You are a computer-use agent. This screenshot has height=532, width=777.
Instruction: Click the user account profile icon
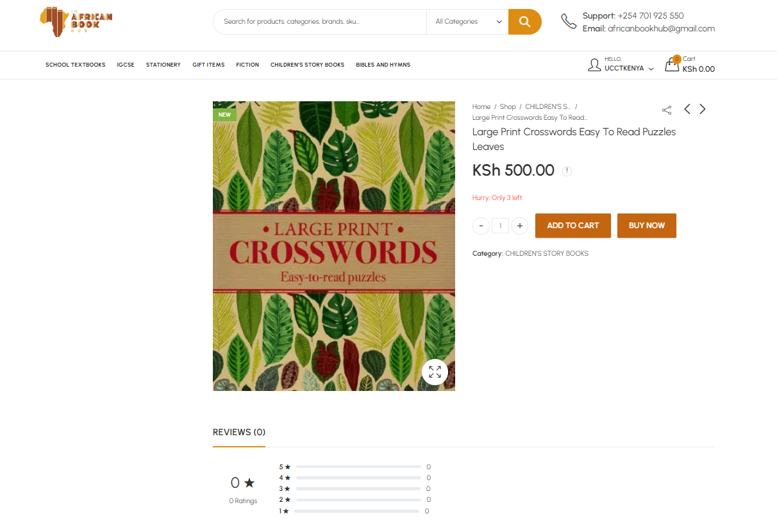click(x=594, y=65)
